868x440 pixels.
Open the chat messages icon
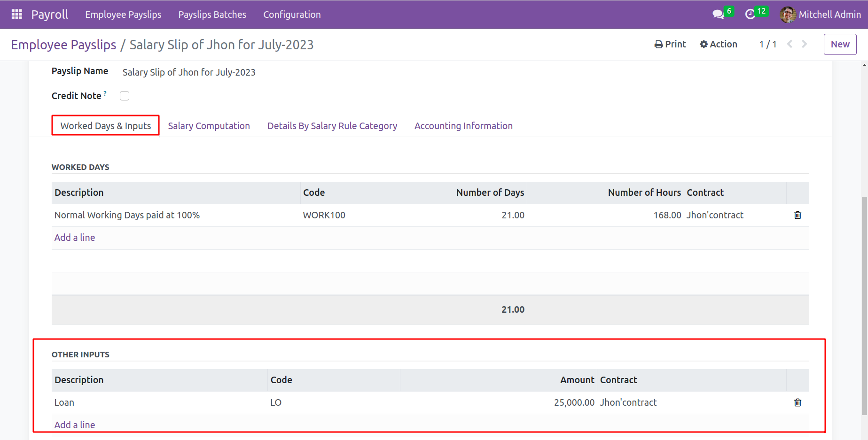click(718, 15)
